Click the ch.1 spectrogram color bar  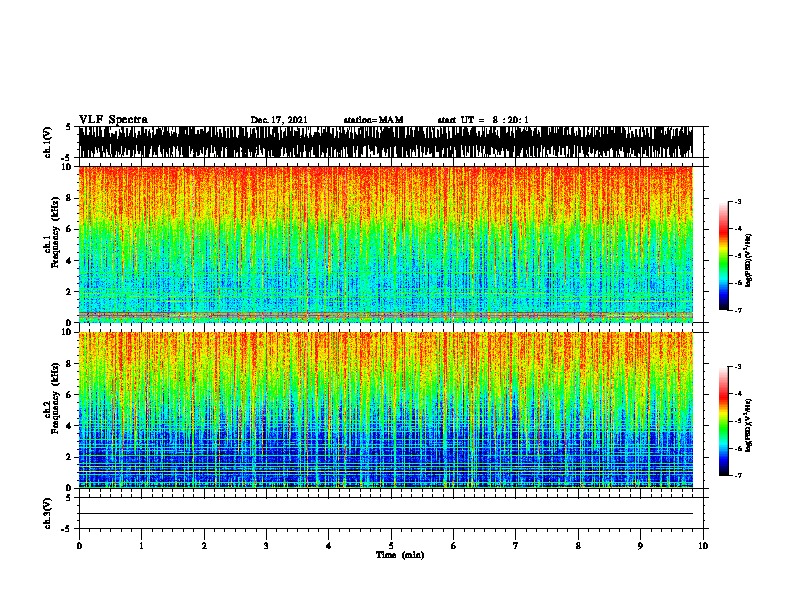[x=724, y=256]
